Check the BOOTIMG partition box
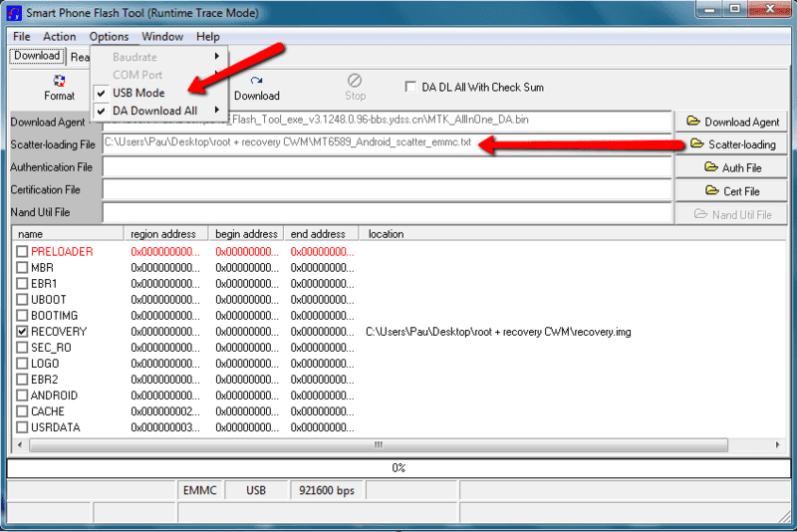This screenshot has height=532, width=797. click(22, 316)
